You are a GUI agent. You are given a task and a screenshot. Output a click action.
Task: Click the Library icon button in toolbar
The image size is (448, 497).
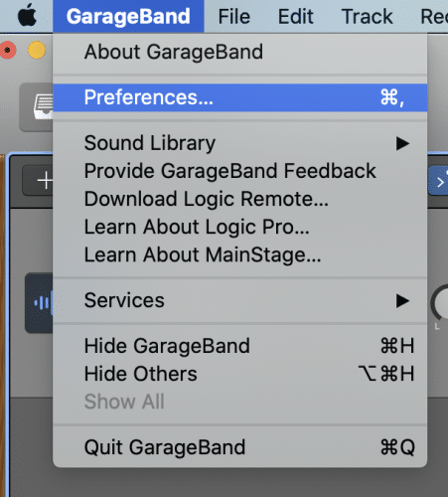[x=37, y=107]
